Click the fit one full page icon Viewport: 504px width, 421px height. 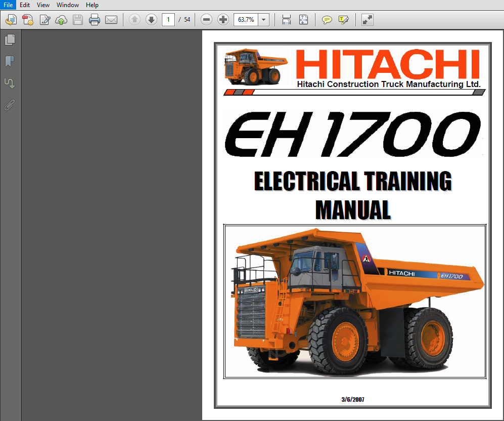pos(303,20)
